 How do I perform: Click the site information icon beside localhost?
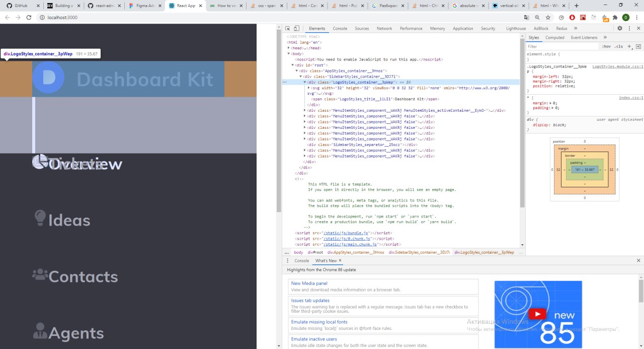pyautogui.click(x=41, y=17)
